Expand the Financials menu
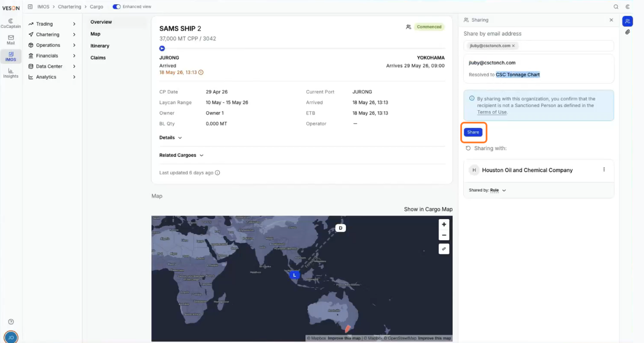The height and width of the screenshot is (343, 644). [52, 56]
